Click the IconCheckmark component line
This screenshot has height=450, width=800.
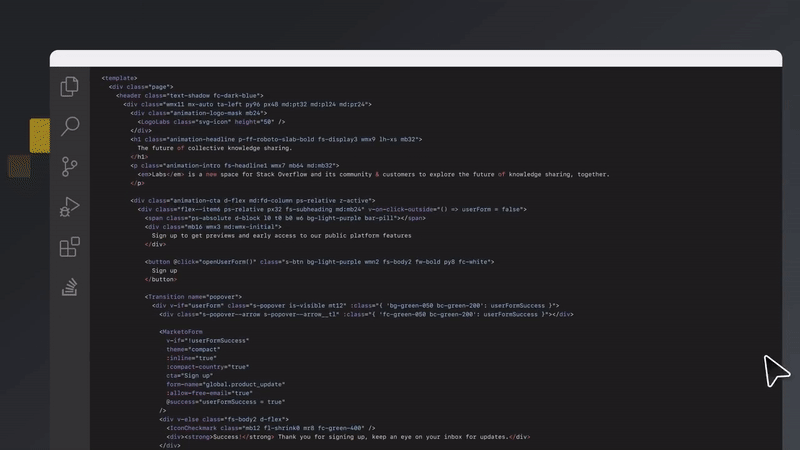tap(271, 428)
